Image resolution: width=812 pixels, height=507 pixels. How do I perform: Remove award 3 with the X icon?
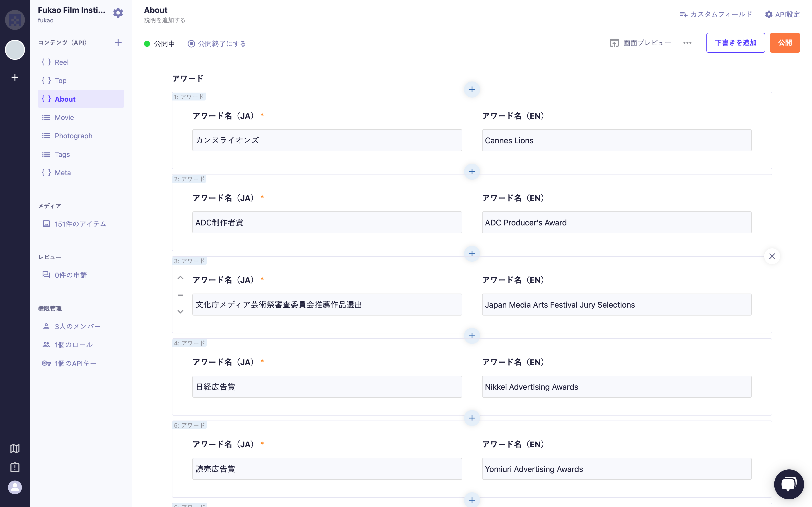point(772,256)
